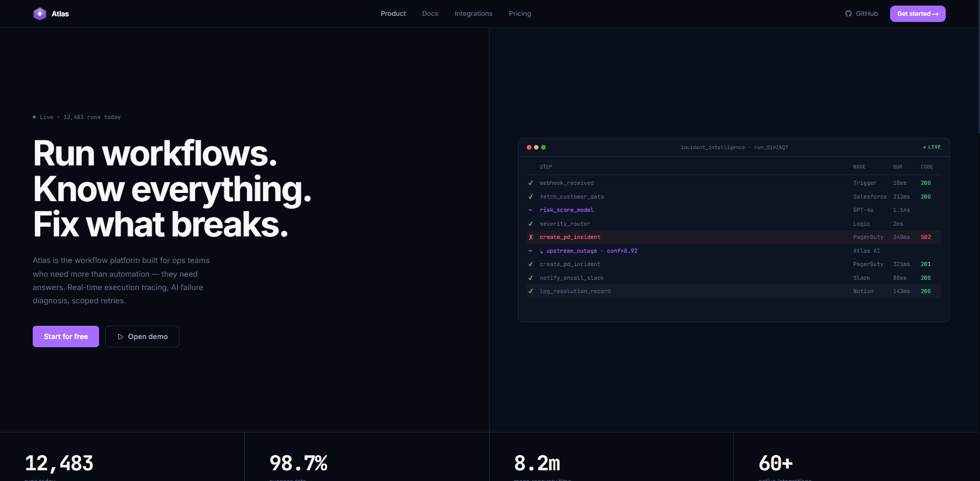This screenshot has height=481, width=980.
Task: Open the Docs nav item
Action: [430, 14]
